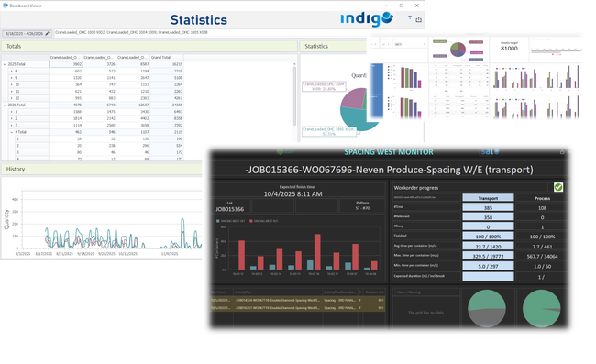Click the Totals pivot grid vertical scrollbar
This screenshot has height=364, width=596.
point(294,95)
